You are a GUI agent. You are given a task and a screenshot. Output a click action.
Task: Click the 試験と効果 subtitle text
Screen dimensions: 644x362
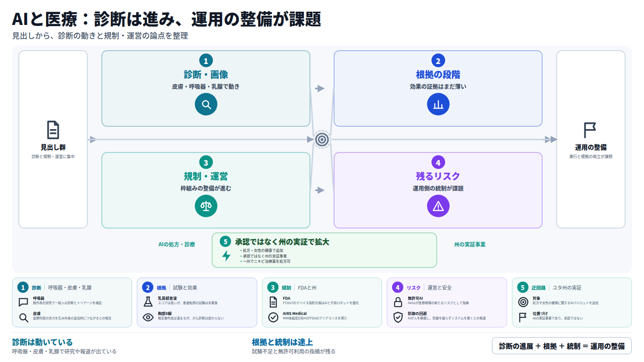point(185,288)
